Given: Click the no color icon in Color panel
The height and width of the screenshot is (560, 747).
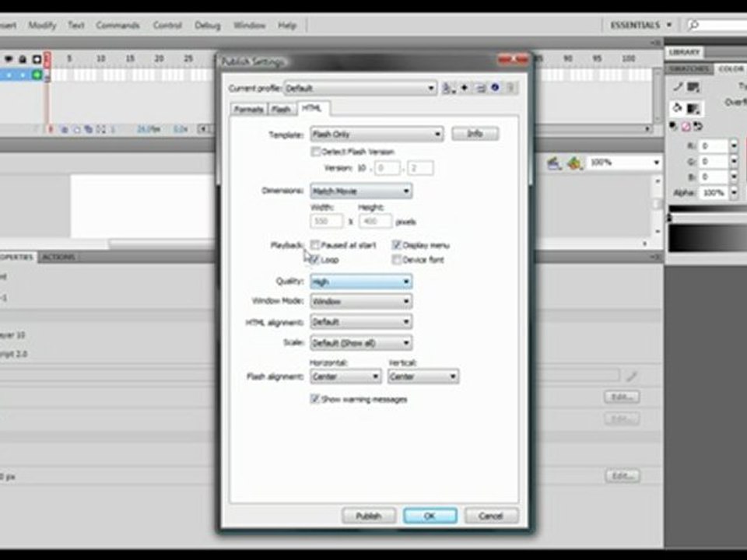Looking at the screenshot, I should 686,126.
